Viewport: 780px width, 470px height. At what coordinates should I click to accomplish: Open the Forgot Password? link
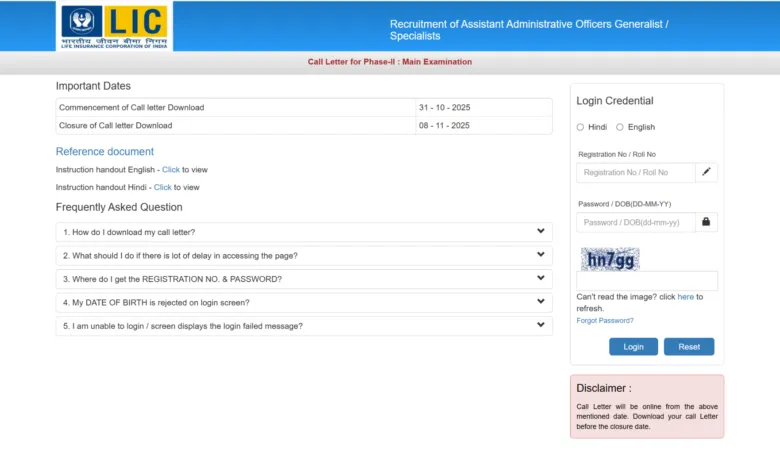pyautogui.click(x=605, y=321)
